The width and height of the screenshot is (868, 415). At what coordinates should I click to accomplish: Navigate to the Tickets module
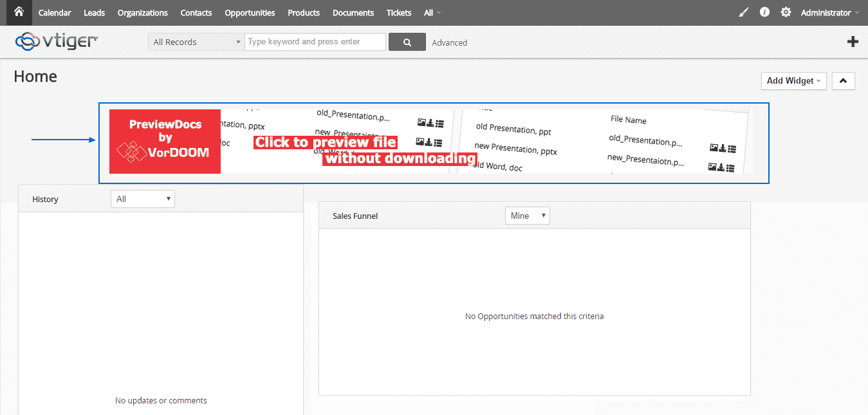pos(399,13)
